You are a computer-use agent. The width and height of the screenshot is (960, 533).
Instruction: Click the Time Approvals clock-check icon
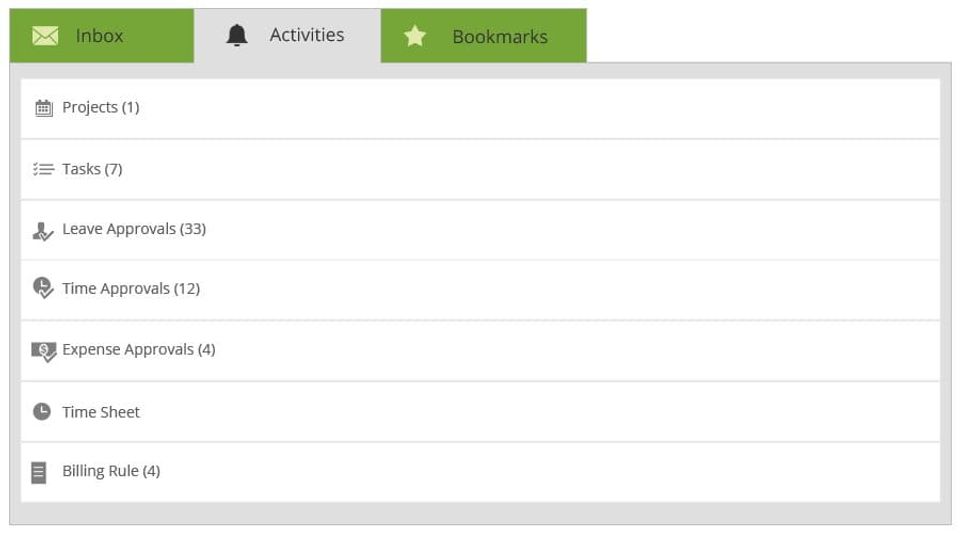[43, 289]
